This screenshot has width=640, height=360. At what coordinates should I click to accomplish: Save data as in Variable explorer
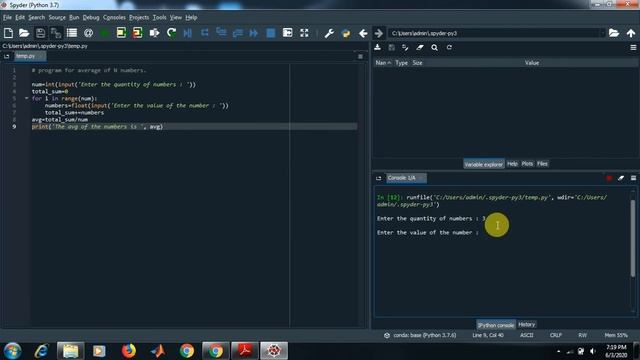click(405, 47)
